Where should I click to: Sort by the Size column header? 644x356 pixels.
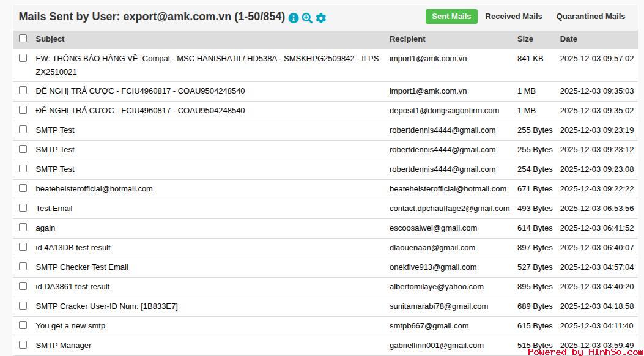pos(525,39)
